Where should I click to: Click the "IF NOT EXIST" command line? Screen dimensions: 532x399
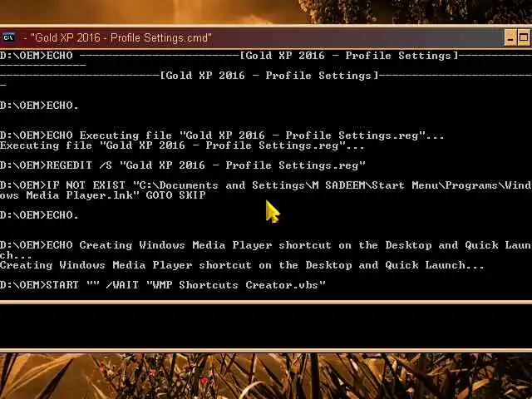(x=266, y=185)
